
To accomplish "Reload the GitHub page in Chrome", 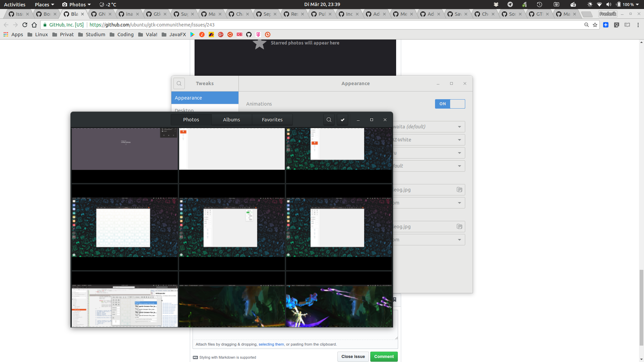I will point(25,24).
